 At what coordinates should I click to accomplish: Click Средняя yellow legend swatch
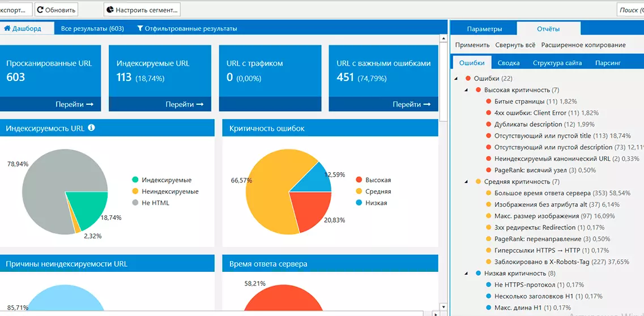coord(359,191)
